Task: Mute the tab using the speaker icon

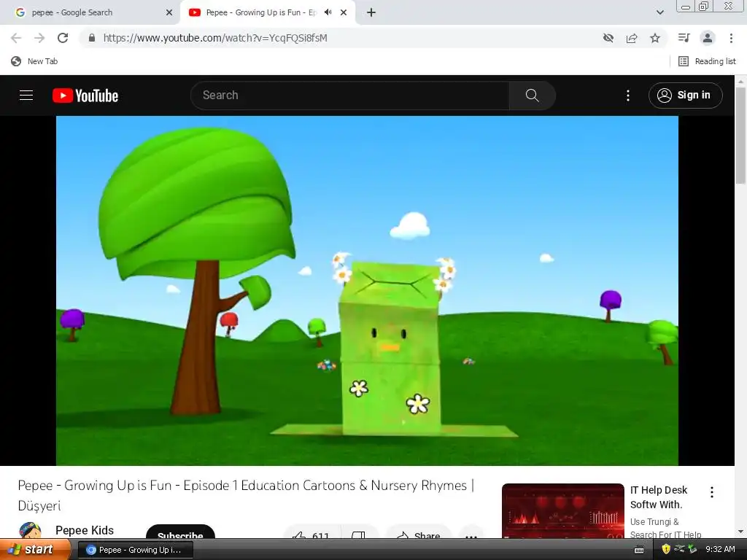Action: click(328, 12)
